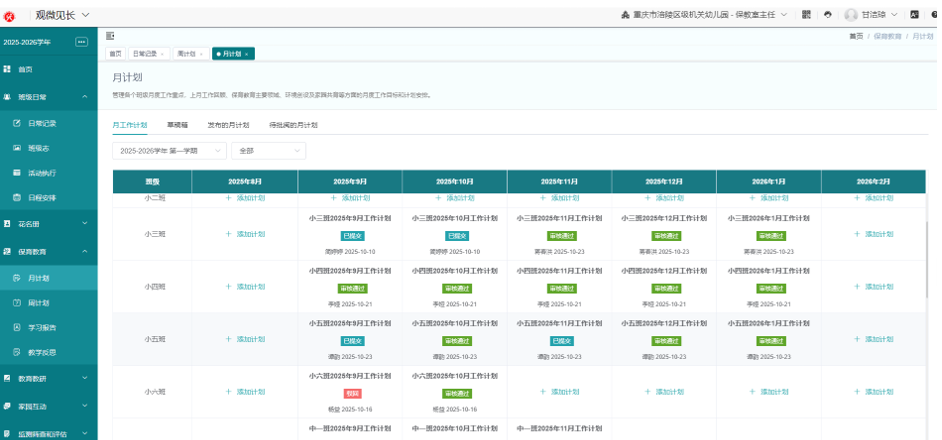Select the 发布的月计划 tab

pyautogui.click(x=228, y=125)
